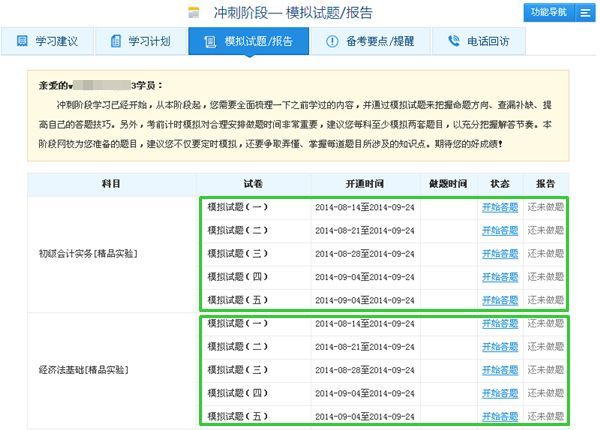
Task: Click the phone icon on 电话回访 tab
Action: click(455, 42)
